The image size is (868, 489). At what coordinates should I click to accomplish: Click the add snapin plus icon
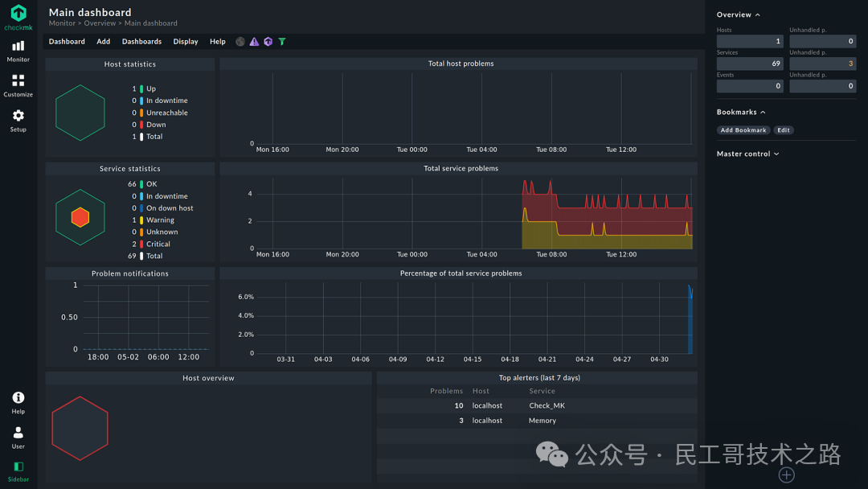787,475
